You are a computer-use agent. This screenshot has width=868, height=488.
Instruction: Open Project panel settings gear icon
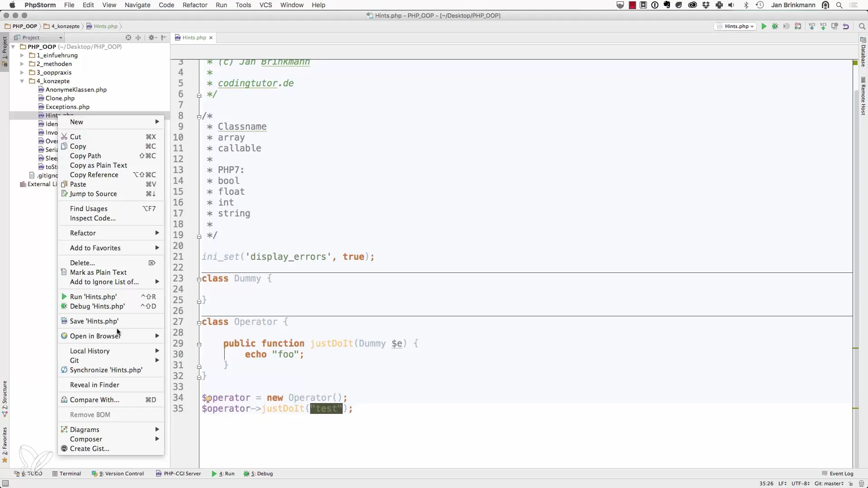pos(152,38)
